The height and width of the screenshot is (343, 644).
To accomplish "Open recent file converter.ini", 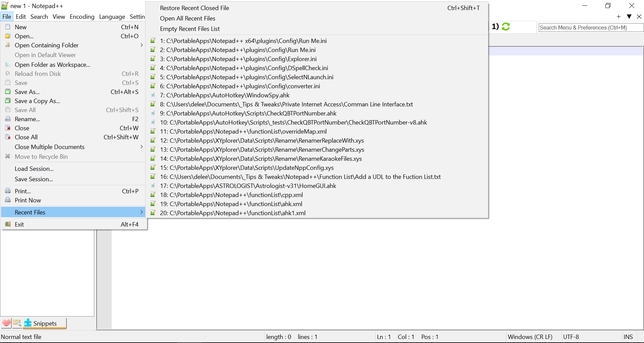I will [317, 86].
